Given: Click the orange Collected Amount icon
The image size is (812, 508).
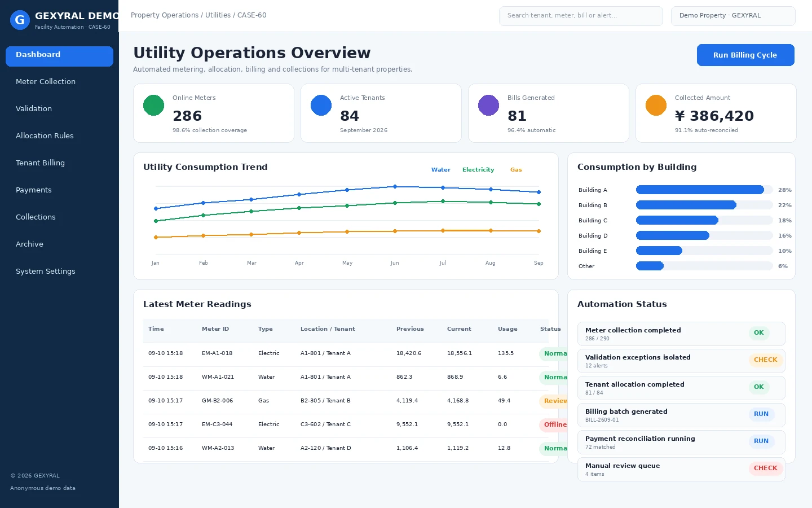Looking at the screenshot, I should click(656, 105).
